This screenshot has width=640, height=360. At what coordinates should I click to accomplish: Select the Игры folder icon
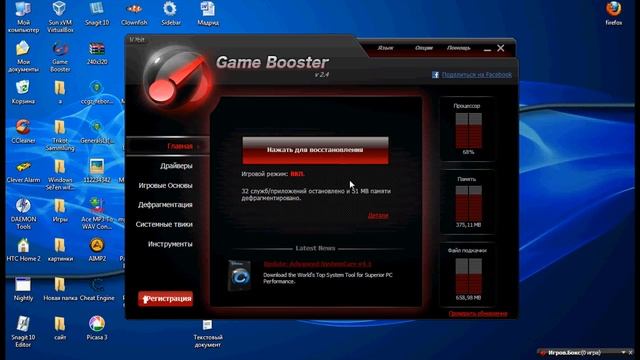click(60, 211)
